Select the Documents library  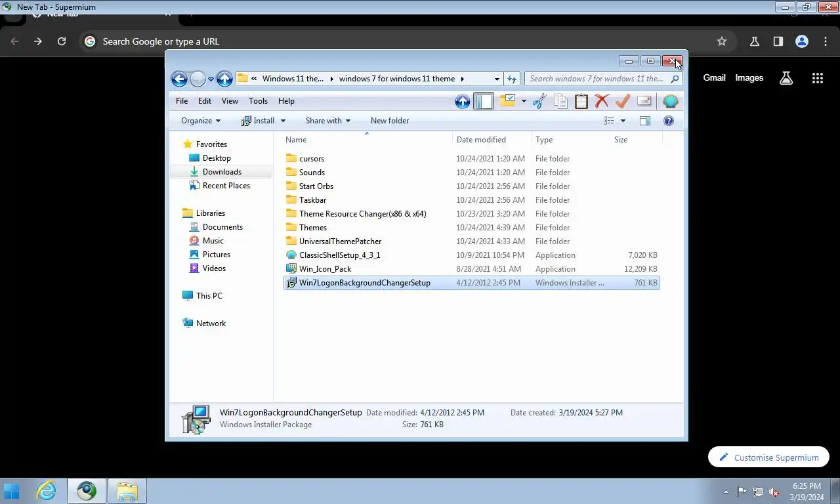[x=222, y=227]
